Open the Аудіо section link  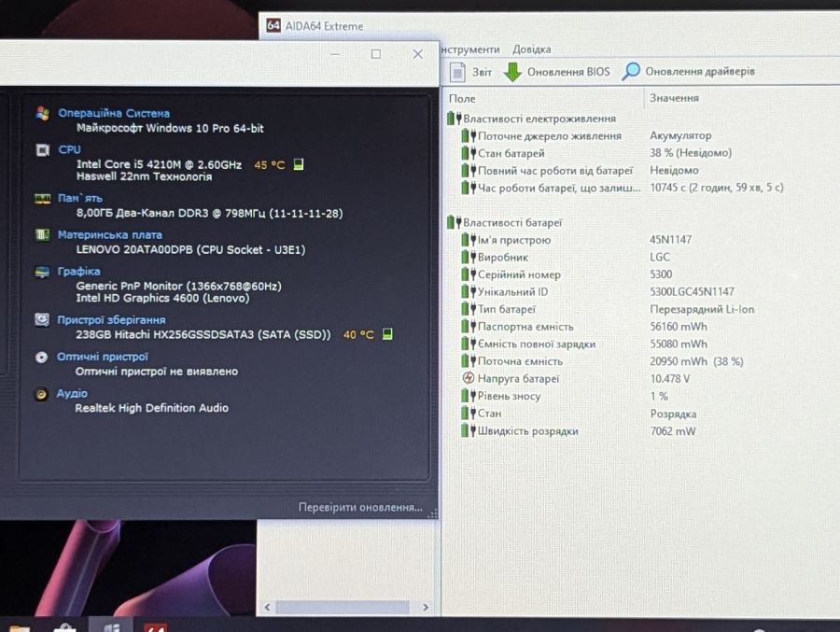click(72, 393)
